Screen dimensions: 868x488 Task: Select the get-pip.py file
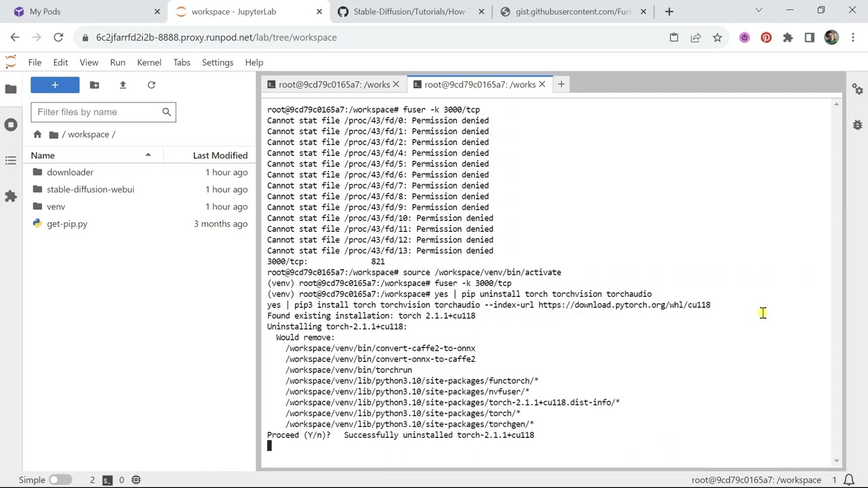[66, 224]
